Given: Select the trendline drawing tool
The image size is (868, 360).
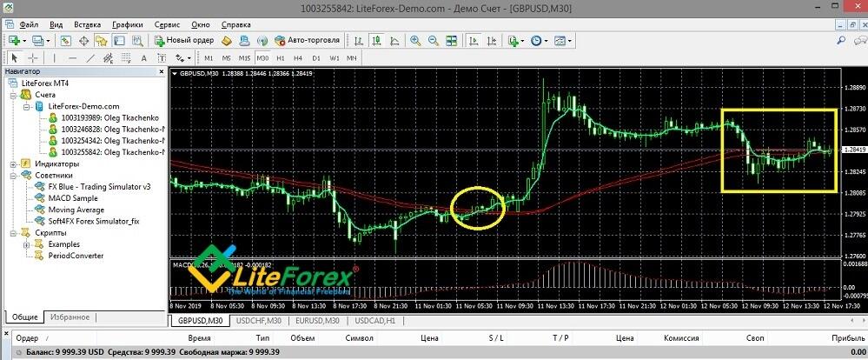Looking at the screenshot, I should click(90, 57).
